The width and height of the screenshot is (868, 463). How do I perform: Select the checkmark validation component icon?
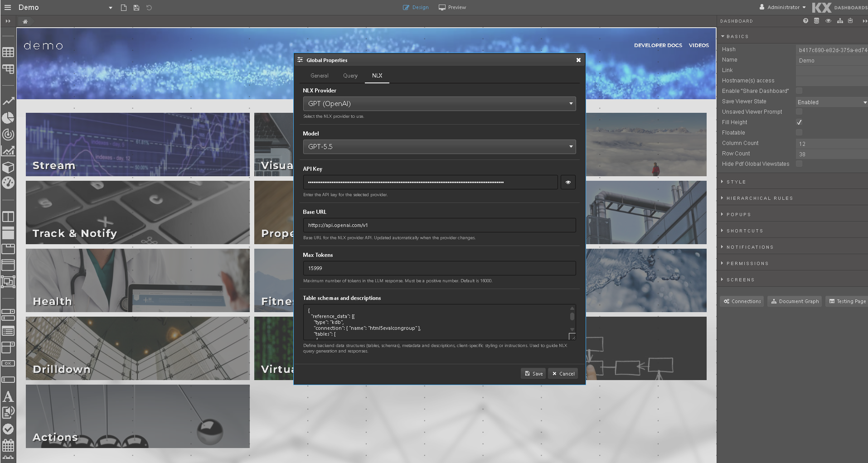[x=8, y=429]
